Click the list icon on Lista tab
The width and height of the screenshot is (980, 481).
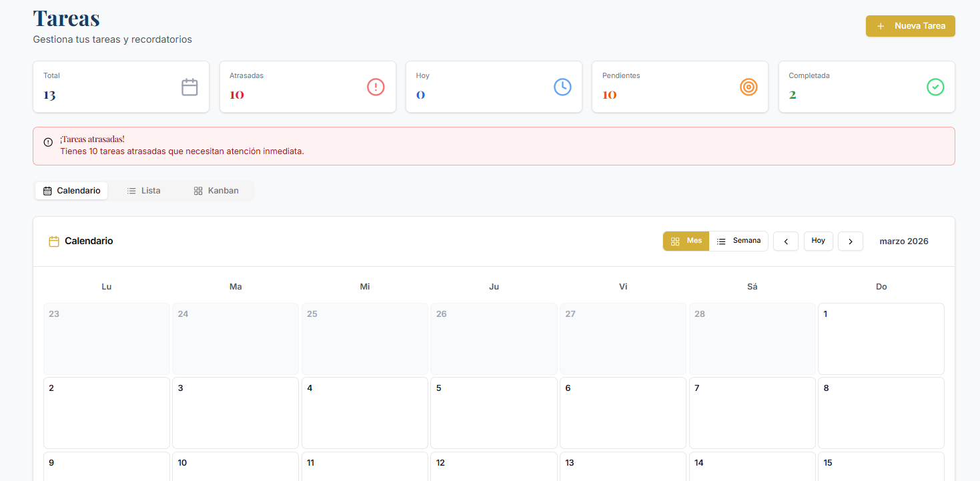131,191
